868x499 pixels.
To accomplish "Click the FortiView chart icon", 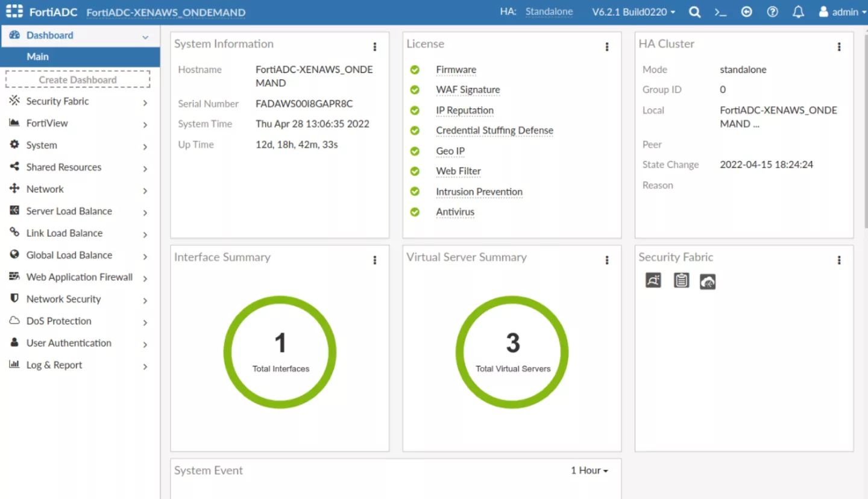I will coord(14,123).
